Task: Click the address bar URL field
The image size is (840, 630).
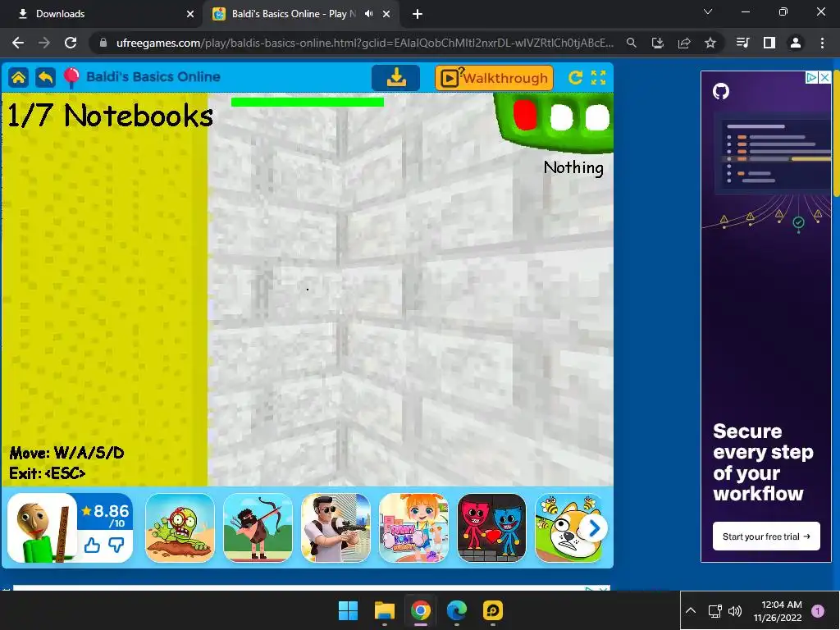Action: pyautogui.click(x=365, y=43)
